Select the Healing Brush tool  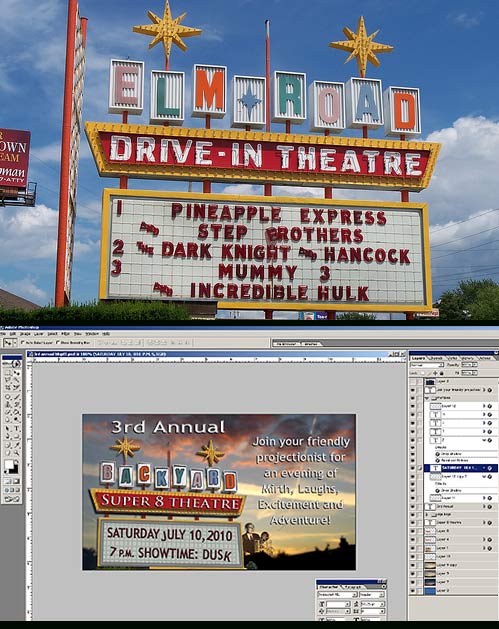tap(7, 397)
